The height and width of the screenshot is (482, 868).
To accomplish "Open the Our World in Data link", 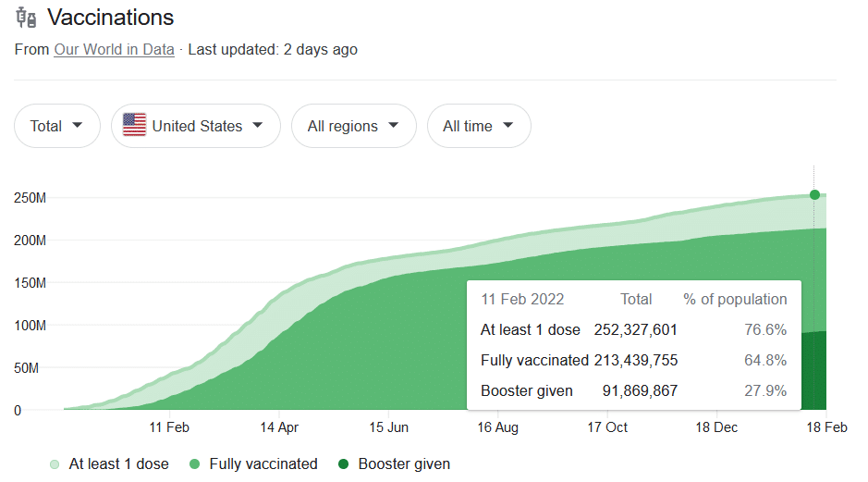I will (x=114, y=50).
